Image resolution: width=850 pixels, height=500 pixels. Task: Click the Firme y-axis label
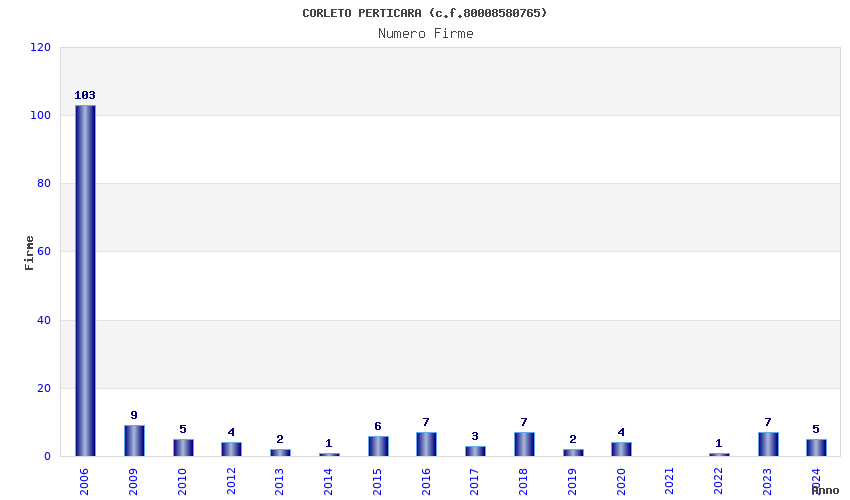[30, 252]
